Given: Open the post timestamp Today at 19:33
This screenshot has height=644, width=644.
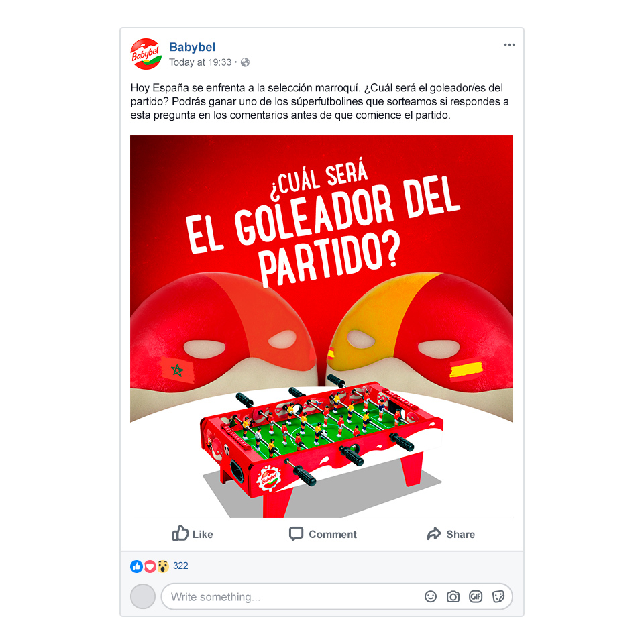Looking at the screenshot, I should click(201, 62).
